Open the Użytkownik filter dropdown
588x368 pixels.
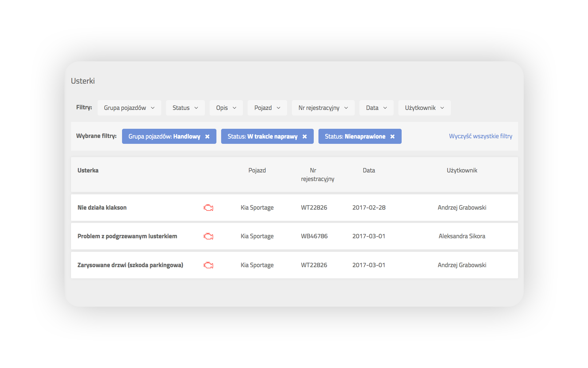pos(424,108)
